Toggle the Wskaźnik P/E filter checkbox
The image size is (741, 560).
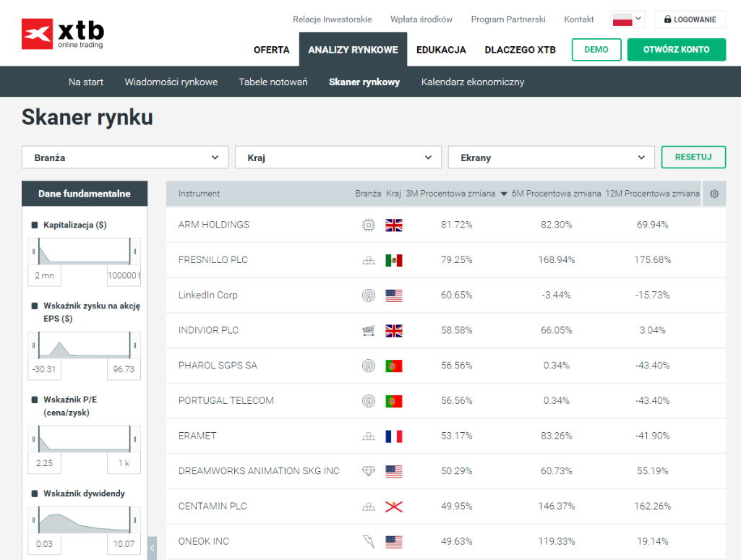(34, 400)
